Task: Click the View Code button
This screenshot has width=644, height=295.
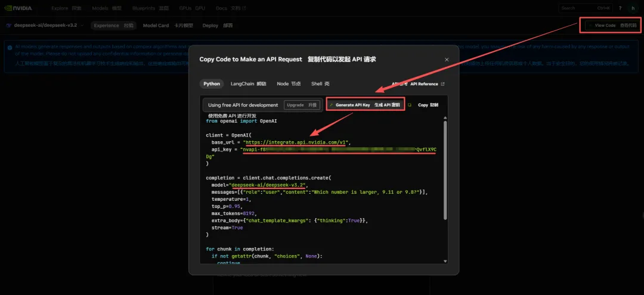Action: [x=612, y=26]
